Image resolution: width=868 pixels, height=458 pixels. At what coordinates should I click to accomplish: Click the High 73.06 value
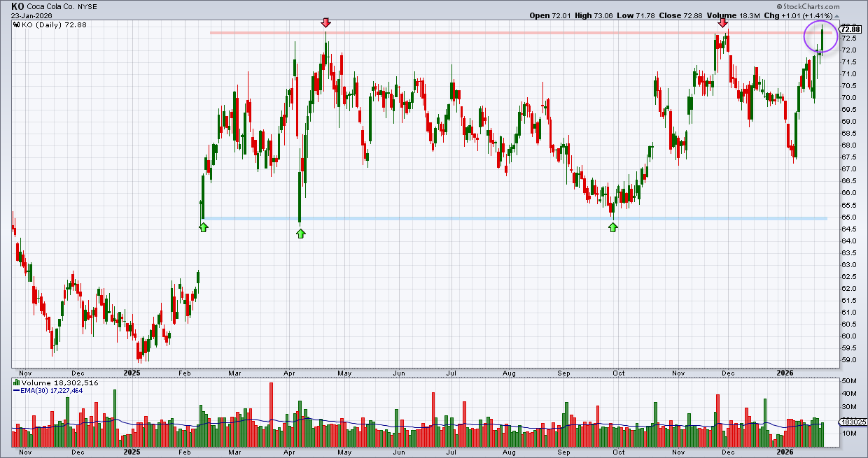pos(603,15)
